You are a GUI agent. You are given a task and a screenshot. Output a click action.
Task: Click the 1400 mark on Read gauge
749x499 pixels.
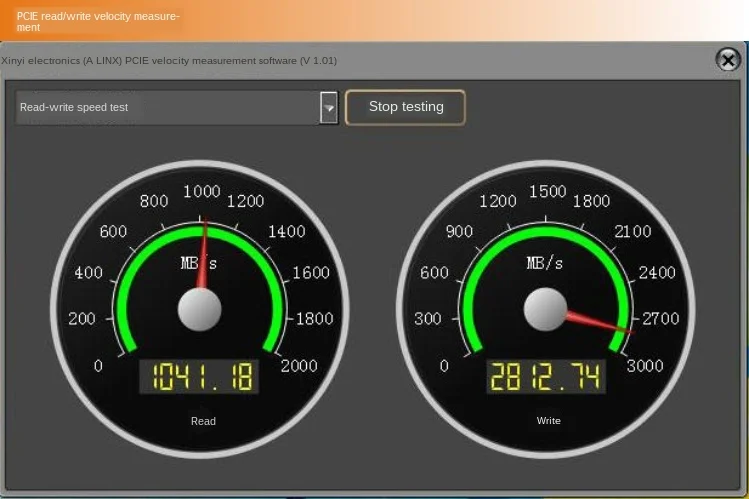click(287, 232)
